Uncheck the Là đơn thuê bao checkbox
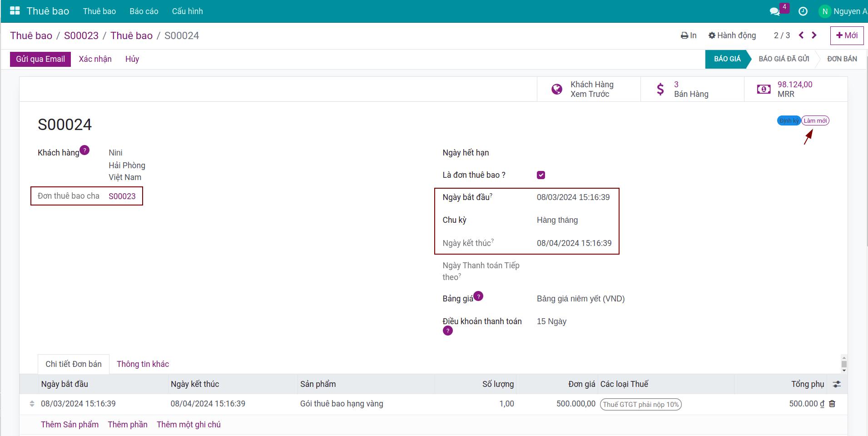The width and height of the screenshot is (868, 436). 541,175
